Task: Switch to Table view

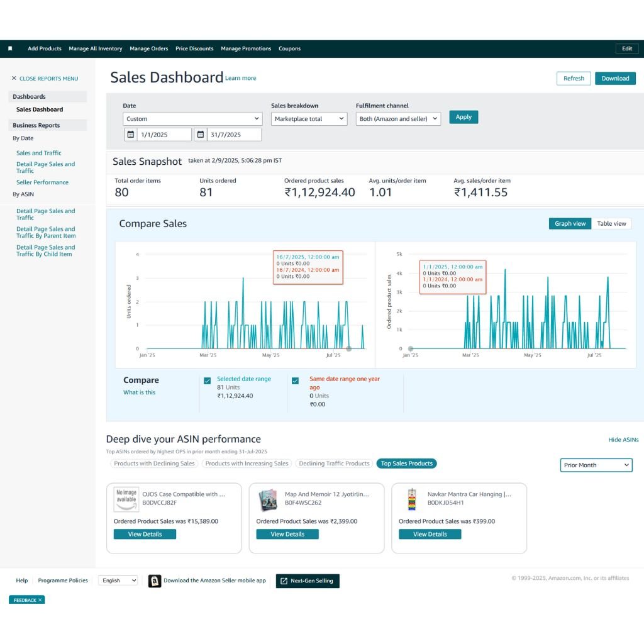Action: click(x=611, y=224)
